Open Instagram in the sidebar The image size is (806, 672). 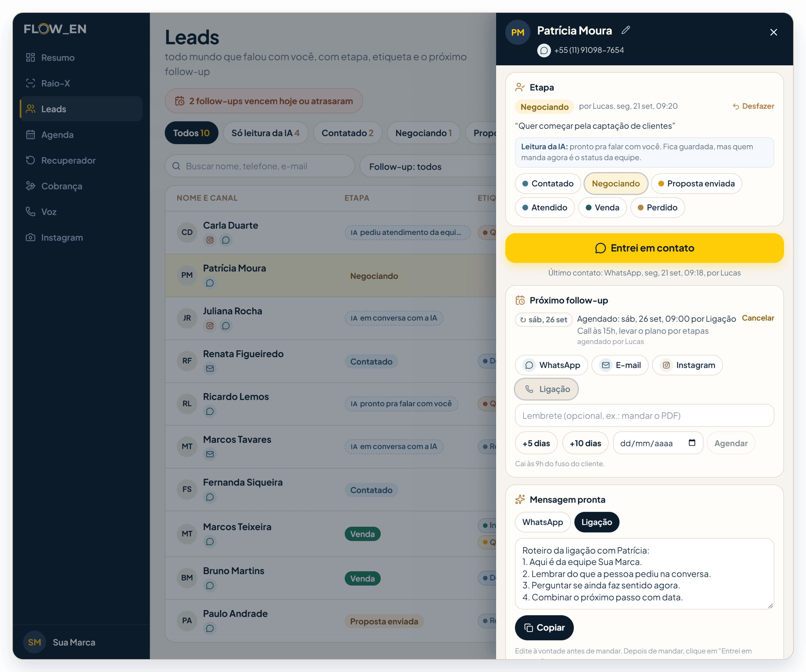click(81, 237)
